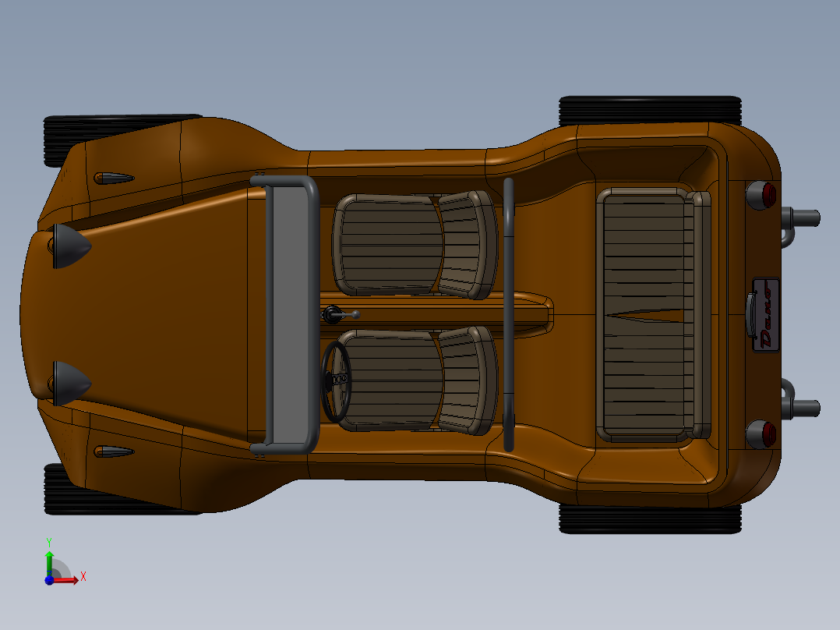Image resolution: width=840 pixels, height=630 pixels.
Task: Select the upper cone-shaped headlight
Action: pyautogui.click(x=71, y=246)
